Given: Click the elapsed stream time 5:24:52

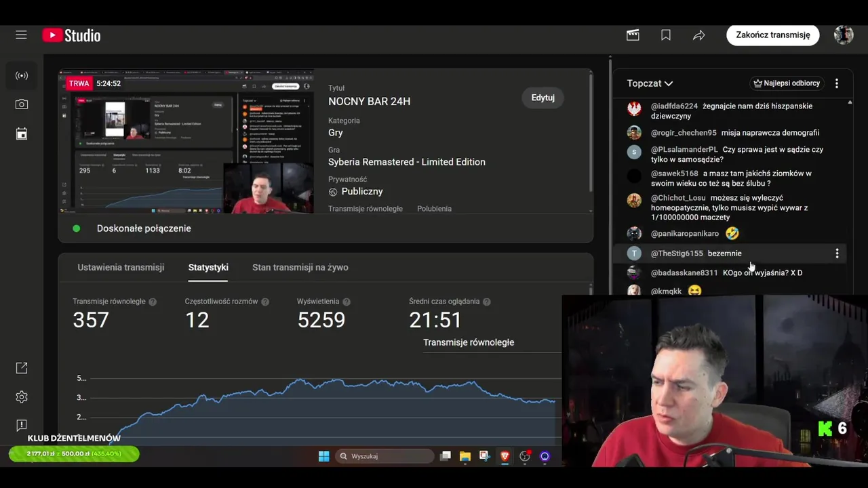Looking at the screenshot, I should pos(108,83).
